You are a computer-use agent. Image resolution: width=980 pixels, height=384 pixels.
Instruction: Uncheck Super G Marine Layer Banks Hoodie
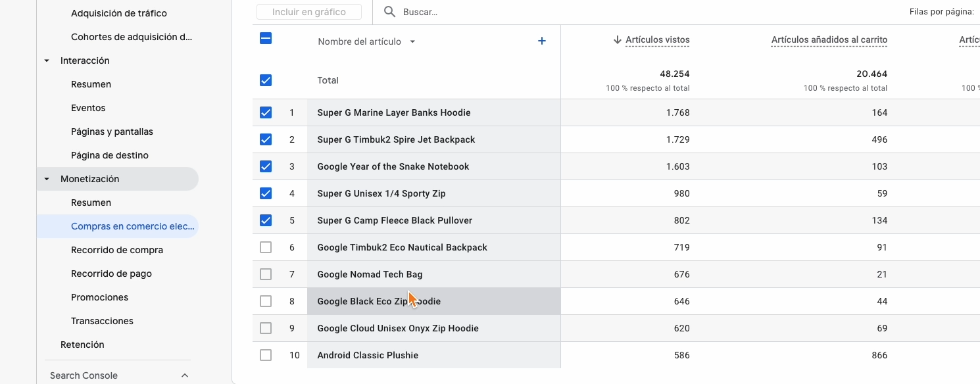266,112
